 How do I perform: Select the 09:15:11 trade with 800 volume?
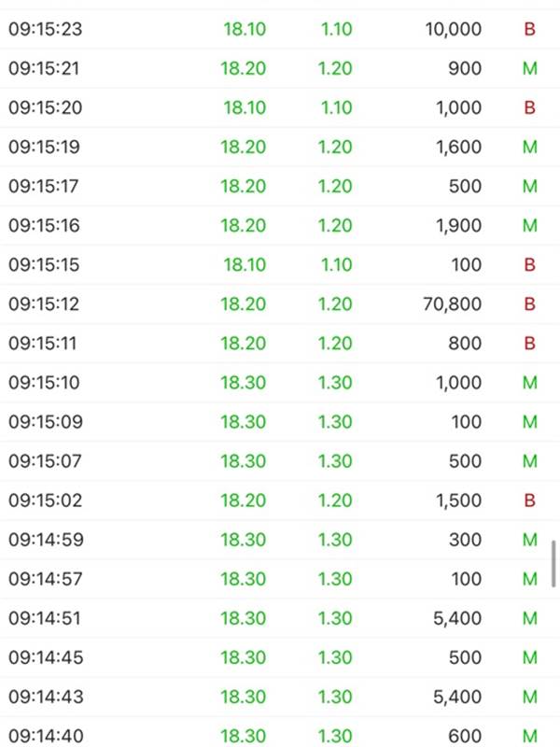pyautogui.click(x=280, y=344)
